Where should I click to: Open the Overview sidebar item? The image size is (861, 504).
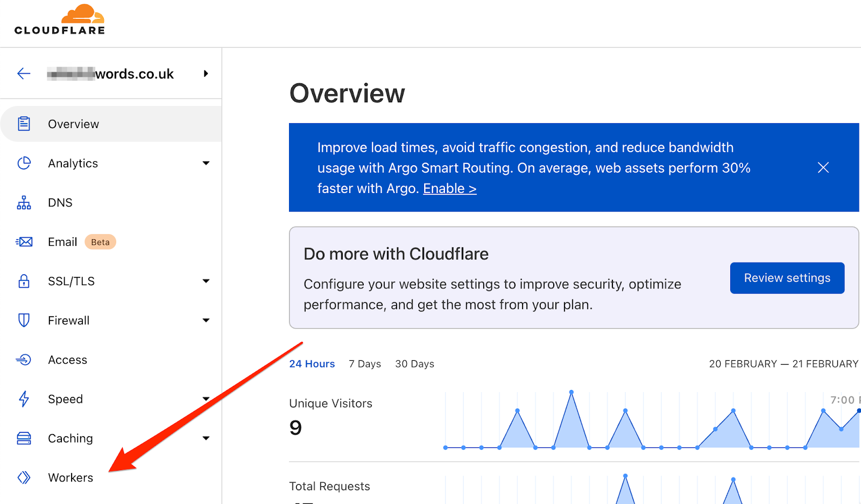pyautogui.click(x=111, y=124)
